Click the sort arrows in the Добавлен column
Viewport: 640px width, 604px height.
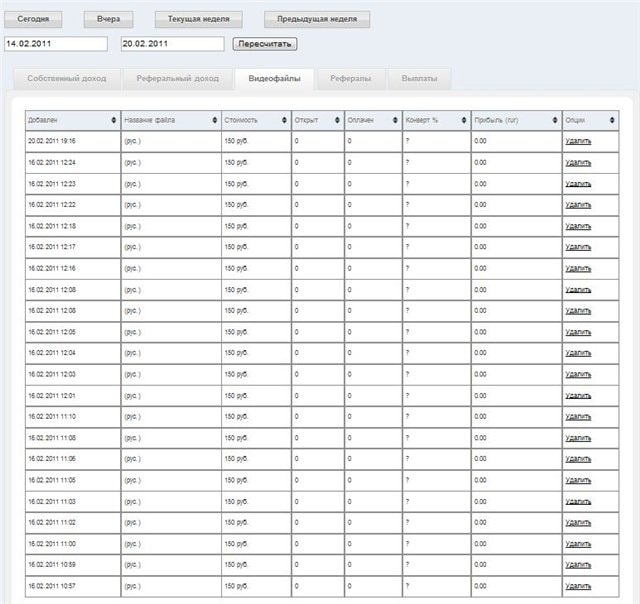click(x=114, y=120)
